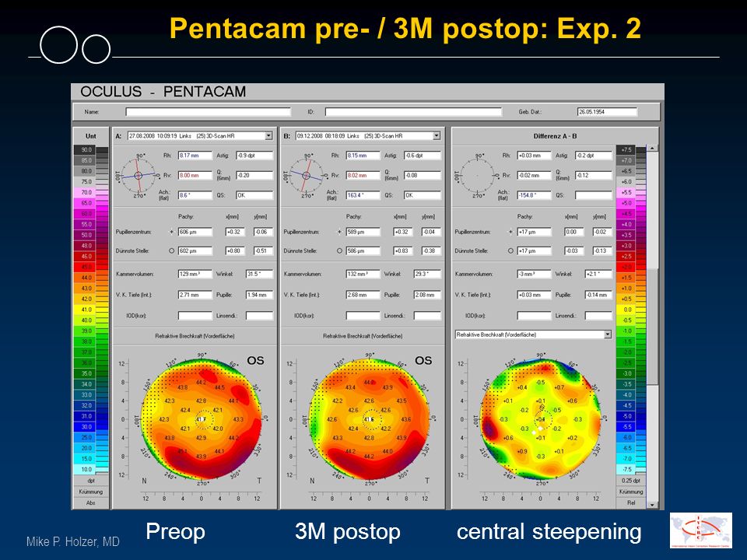Open exam B scan selection dropdown
The image size is (747, 560).
click(437, 136)
